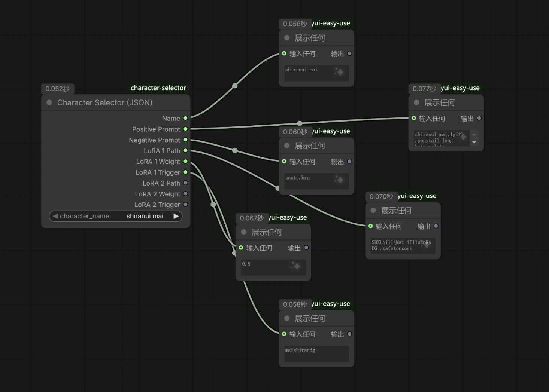Click the '0.052秒' execution time badge
This screenshot has width=549, height=392.
pyautogui.click(x=57, y=89)
